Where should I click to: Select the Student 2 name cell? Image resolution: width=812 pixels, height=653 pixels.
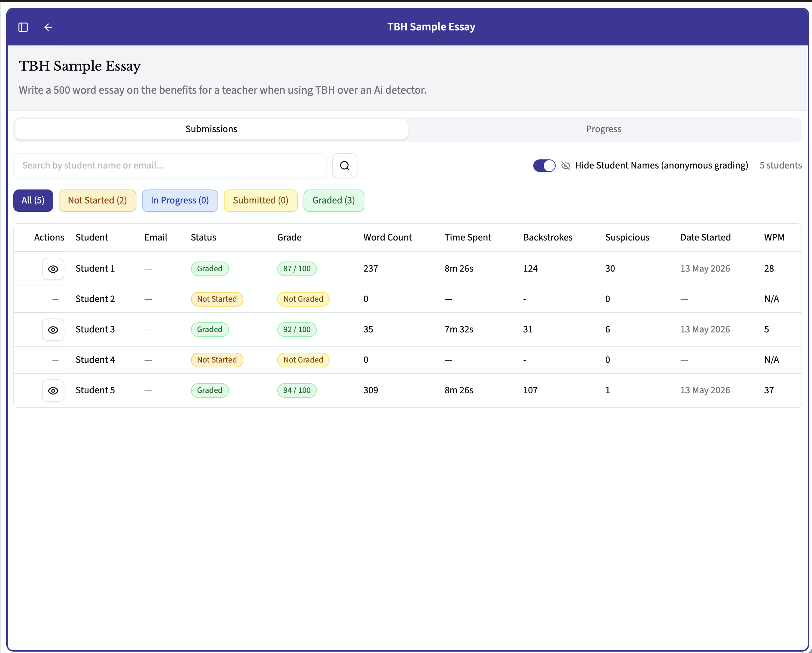(x=95, y=299)
